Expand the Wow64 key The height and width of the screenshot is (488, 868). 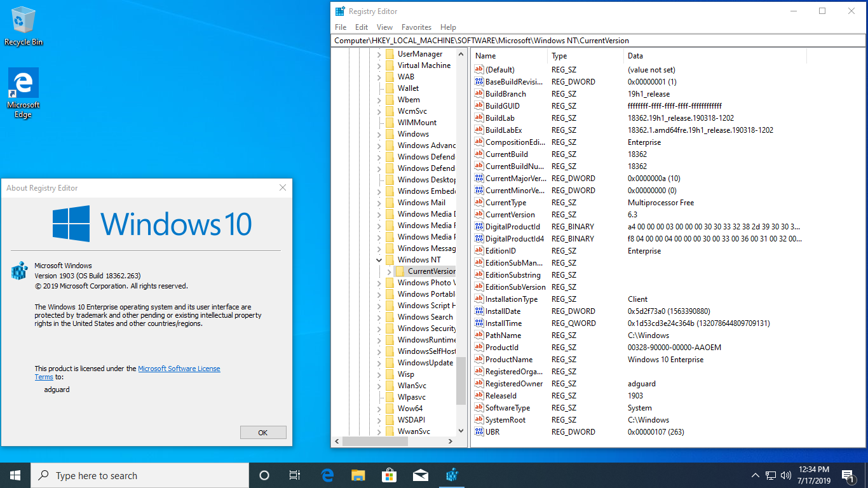(379, 409)
